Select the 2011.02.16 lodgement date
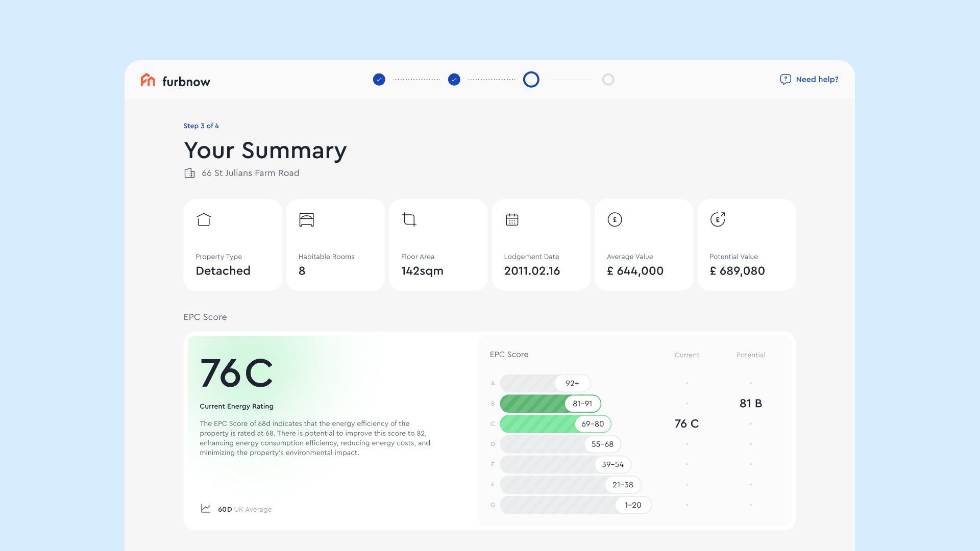 point(532,271)
